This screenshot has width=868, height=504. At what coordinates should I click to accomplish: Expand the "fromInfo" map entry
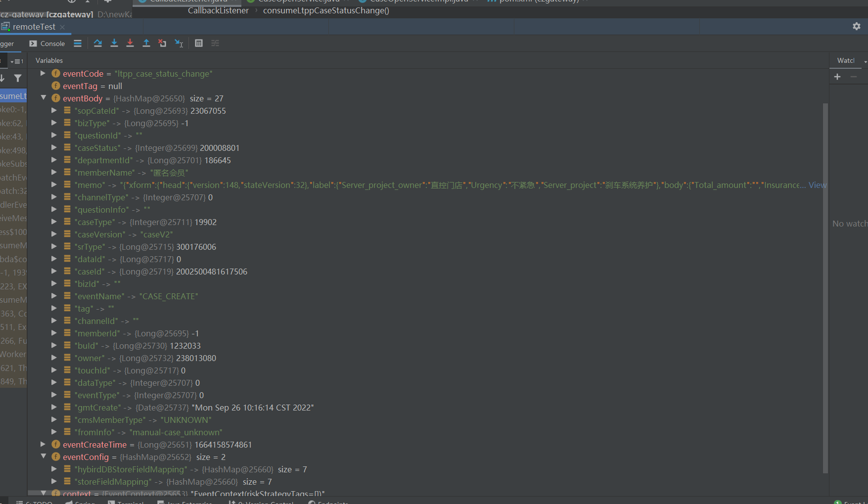[x=54, y=432]
